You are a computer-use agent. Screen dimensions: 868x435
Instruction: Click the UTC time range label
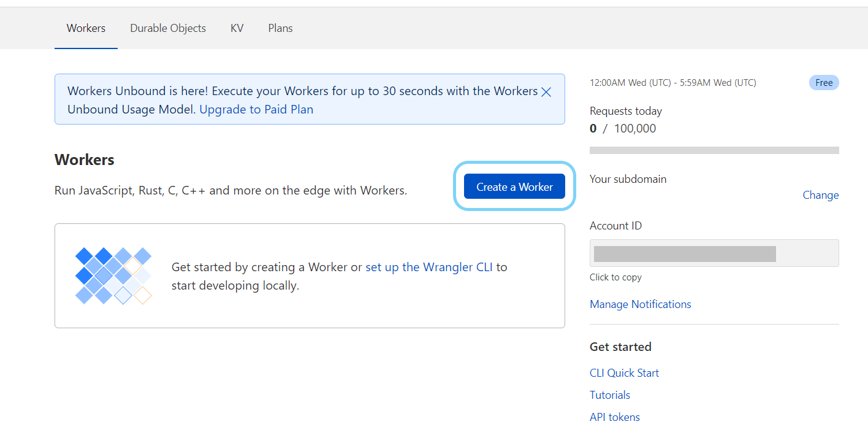[x=672, y=83]
